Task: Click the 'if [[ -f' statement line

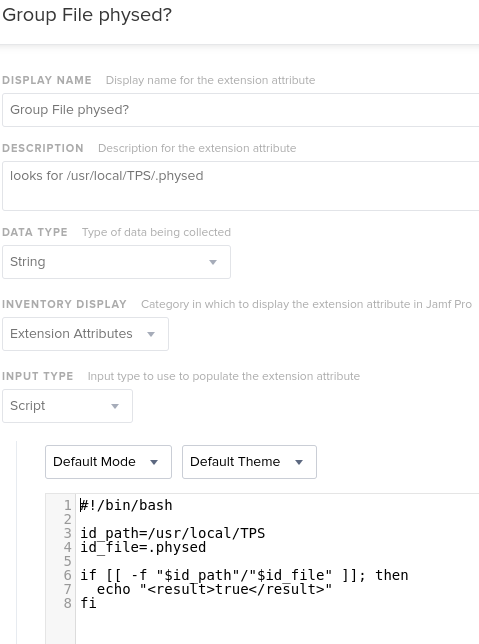Action: tap(244, 575)
